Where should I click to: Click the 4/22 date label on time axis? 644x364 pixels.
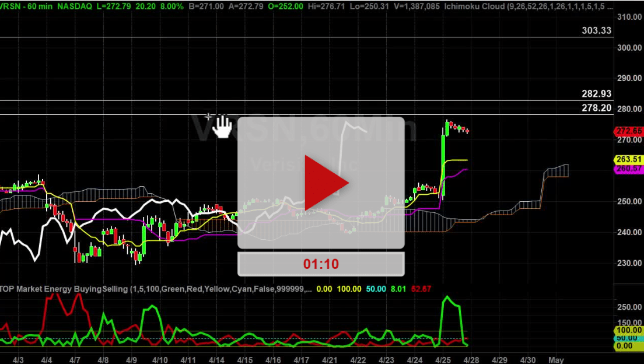[x=358, y=360]
